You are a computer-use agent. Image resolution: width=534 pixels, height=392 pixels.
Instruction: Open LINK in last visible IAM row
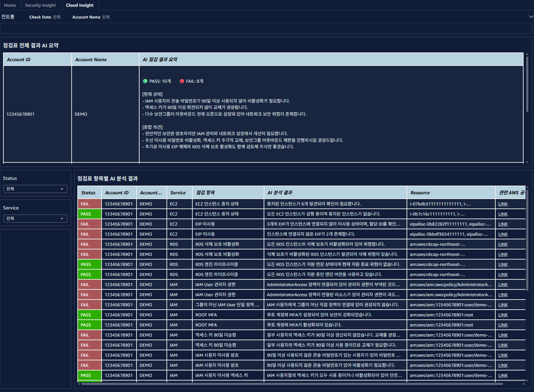point(503,375)
